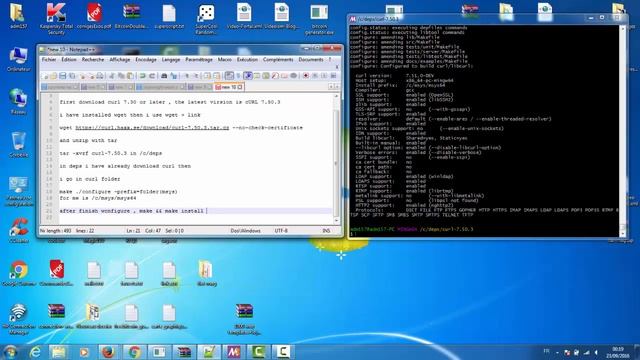Image resolution: width=640 pixels, height=360 pixels.
Task: Click 'Dos\Windows' in the status bar
Action: (245, 231)
